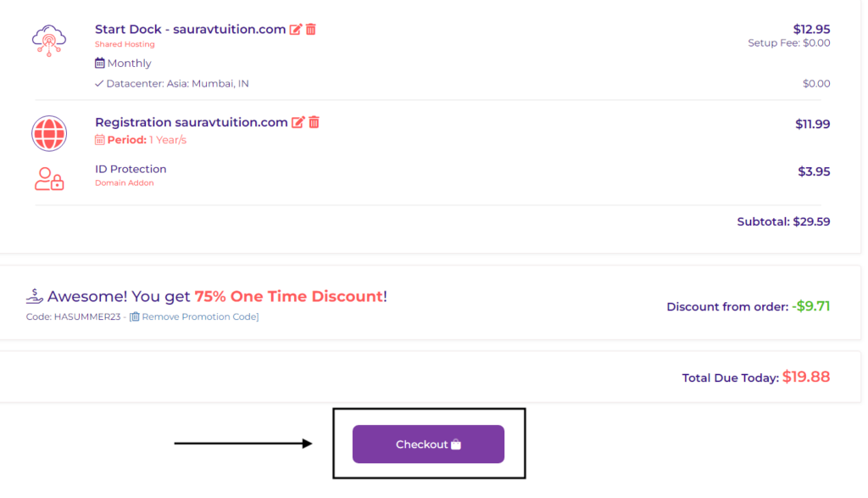Delete the sauravtuition.com registration

tap(314, 121)
